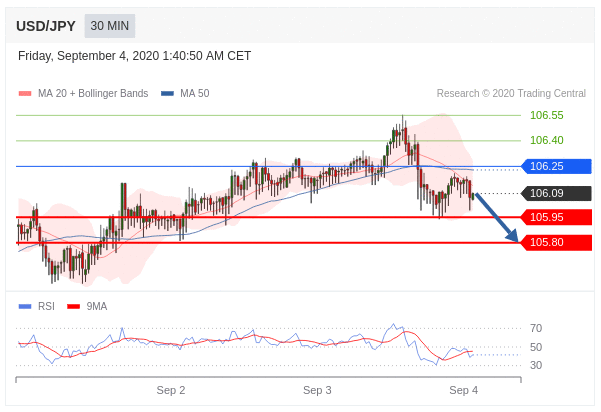Select the 105.95 support price tag
The width and height of the screenshot is (601, 412).
(557, 217)
